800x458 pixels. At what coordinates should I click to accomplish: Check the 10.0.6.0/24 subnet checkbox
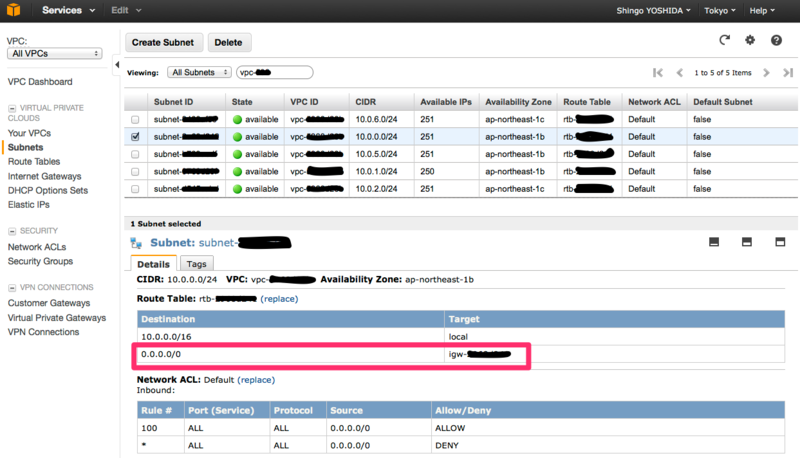click(x=135, y=120)
